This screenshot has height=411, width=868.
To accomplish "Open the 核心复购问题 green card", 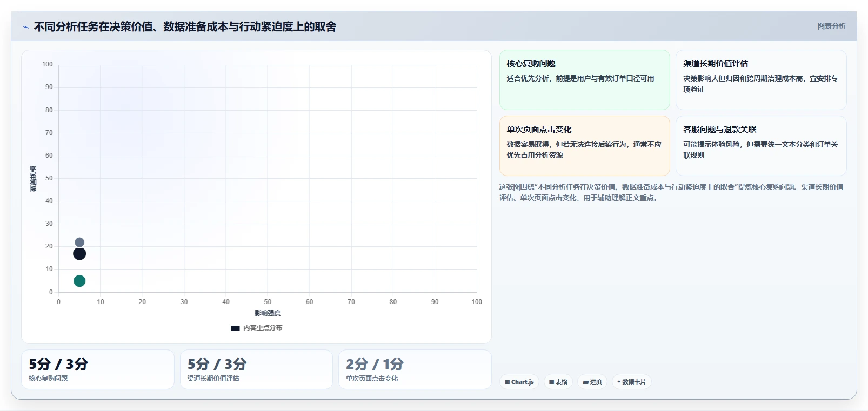I will click(584, 80).
